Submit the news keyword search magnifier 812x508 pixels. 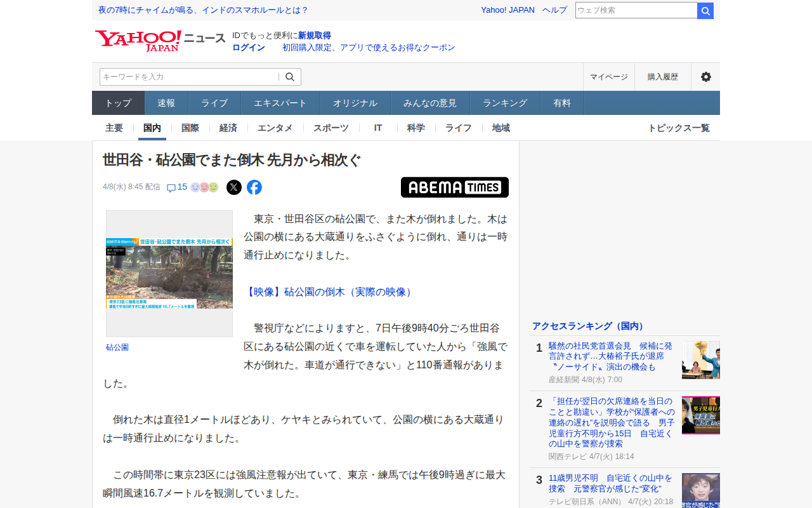click(x=290, y=77)
